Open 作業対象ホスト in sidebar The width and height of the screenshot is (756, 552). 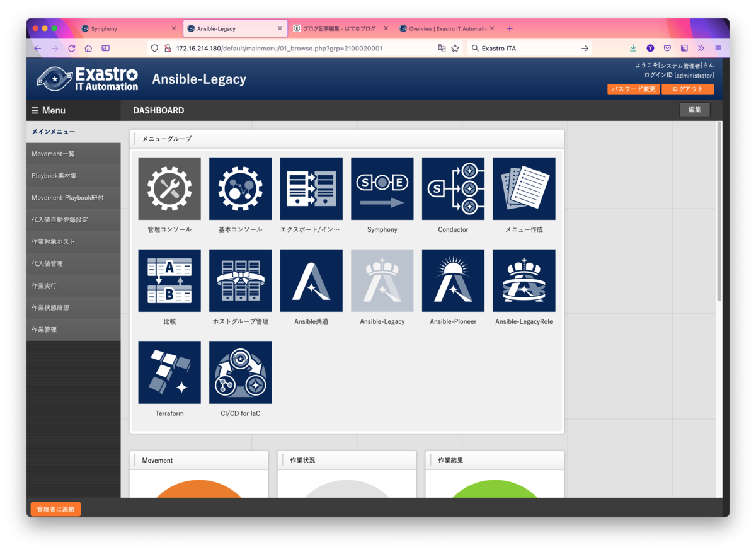point(73,242)
